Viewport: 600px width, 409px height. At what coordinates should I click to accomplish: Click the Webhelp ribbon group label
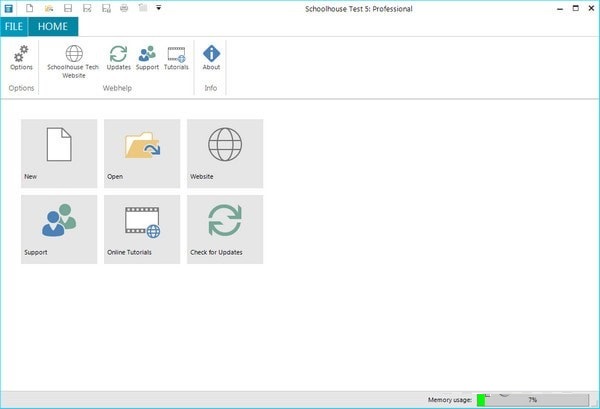[117, 88]
